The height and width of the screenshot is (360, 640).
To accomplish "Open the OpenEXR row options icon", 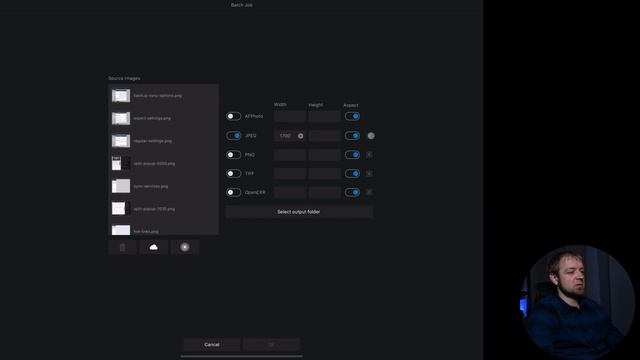I will 369,192.
